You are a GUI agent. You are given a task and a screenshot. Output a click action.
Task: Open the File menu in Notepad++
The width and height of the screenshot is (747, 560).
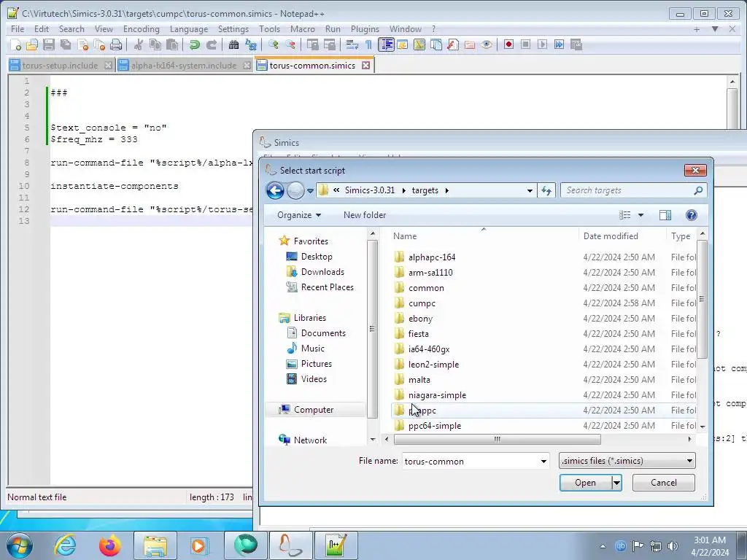coord(18,29)
